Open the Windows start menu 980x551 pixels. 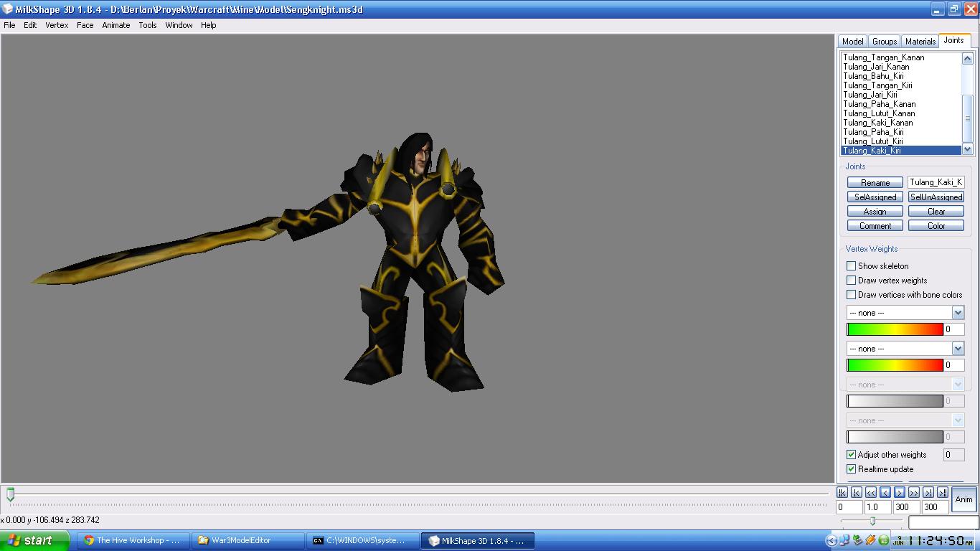tap(35, 540)
